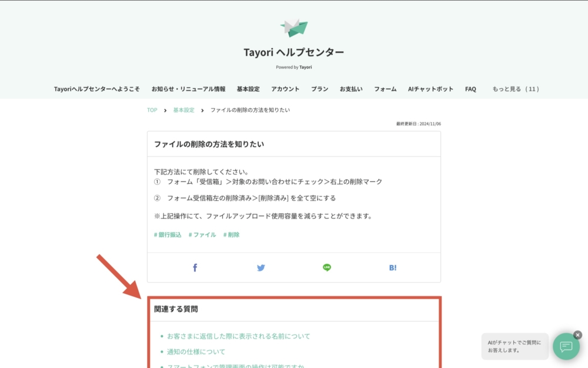The height and width of the screenshot is (368, 588).
Task: Share the article on Twitter
Action: 261,268
